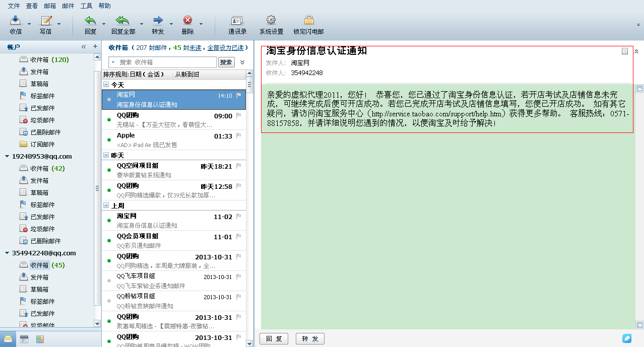The width and height of the screenshot is (644, 347).
Task: Open the 文件 menu
Action: (14, 6)
